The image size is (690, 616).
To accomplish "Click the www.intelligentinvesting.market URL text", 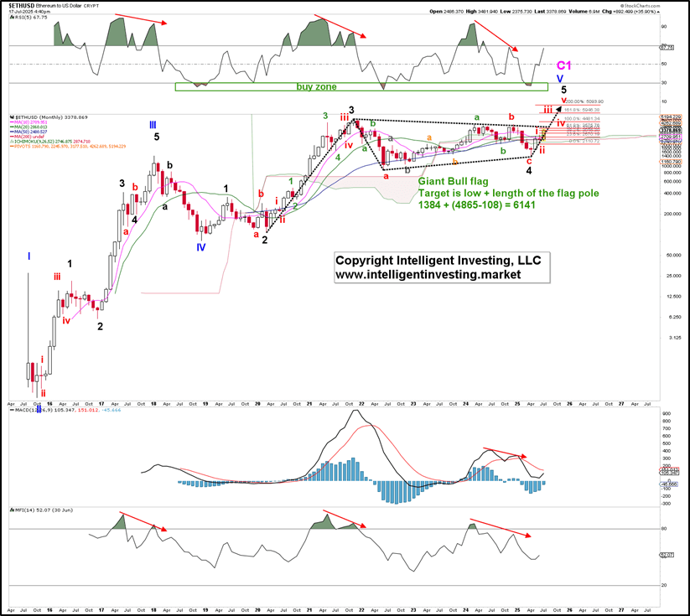I will (x=428, y=275).
